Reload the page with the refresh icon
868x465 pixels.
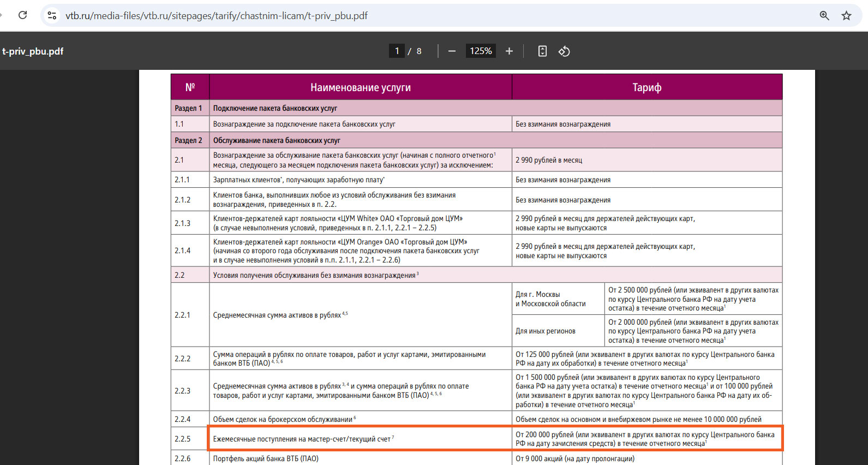(x=22, y=15)
